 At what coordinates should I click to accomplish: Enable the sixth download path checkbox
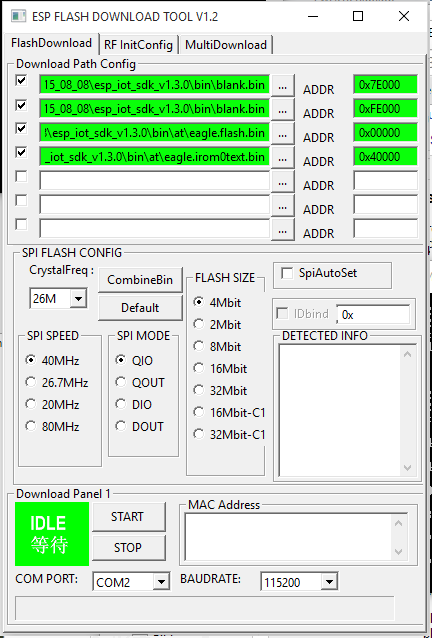pyautogui.click(x=21, y=200)
